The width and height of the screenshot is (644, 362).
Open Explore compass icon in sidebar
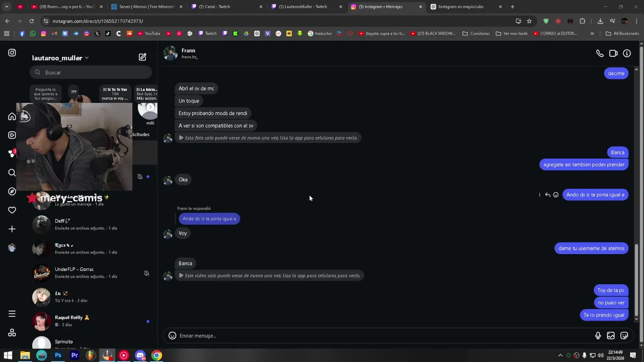pyautogui.click(x=12, y=192)
